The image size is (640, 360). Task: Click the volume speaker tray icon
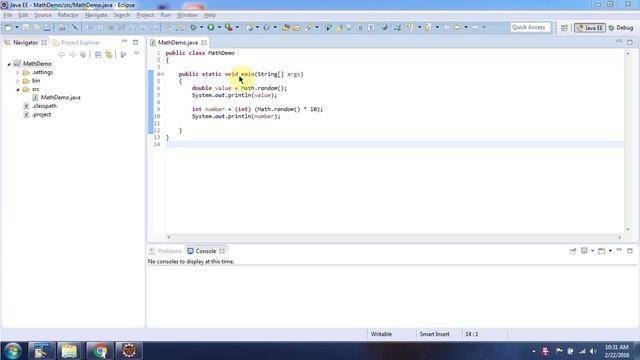point(593,351)
